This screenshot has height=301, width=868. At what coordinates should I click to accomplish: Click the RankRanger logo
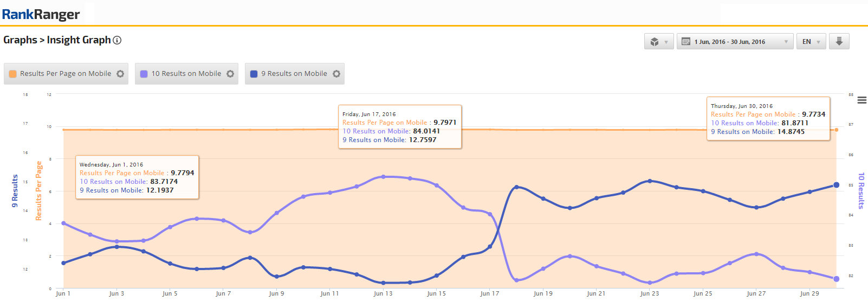pyautogui.click(x=41, y=14)
